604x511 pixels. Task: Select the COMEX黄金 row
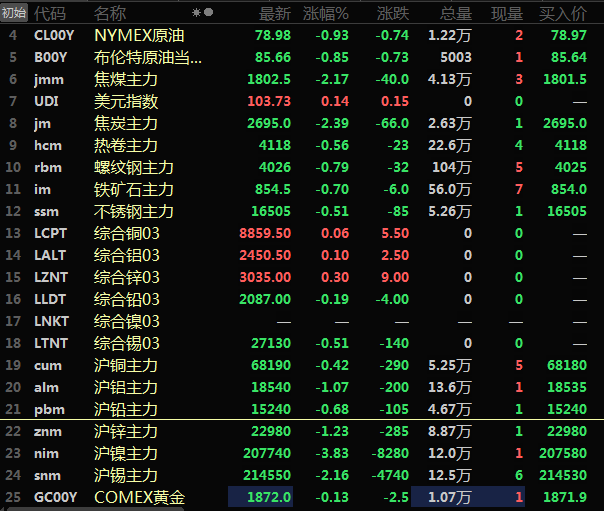139,497
